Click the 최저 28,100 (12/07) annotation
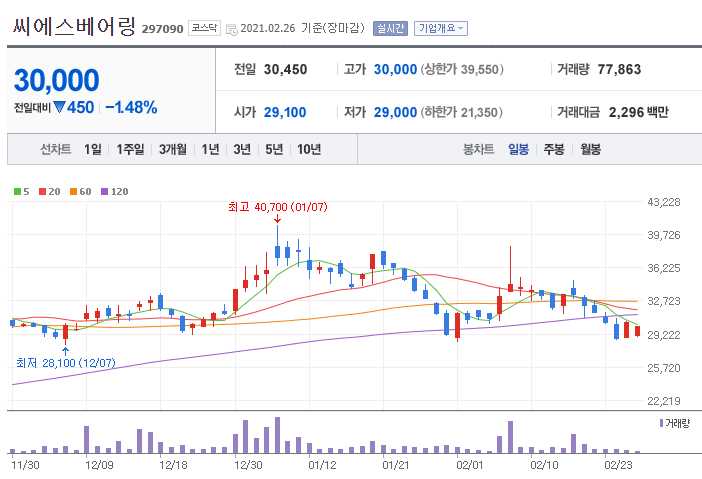 tap(66, 363)
